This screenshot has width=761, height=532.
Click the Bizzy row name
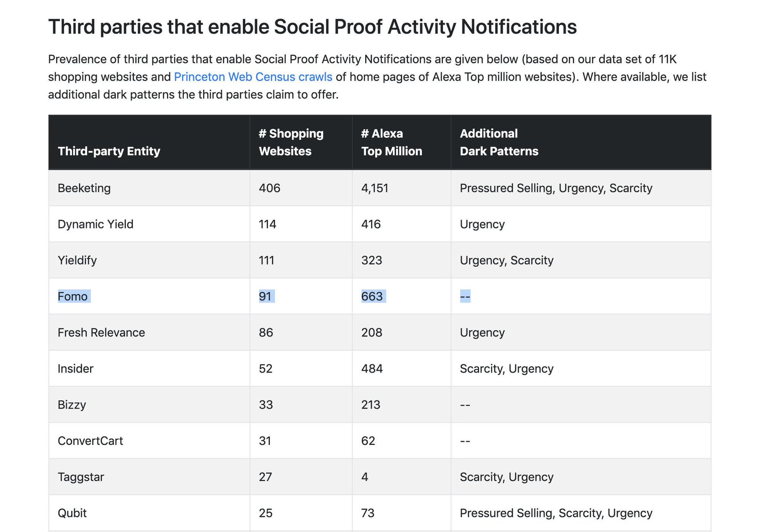pyautogui.click(x=72, y=405)
